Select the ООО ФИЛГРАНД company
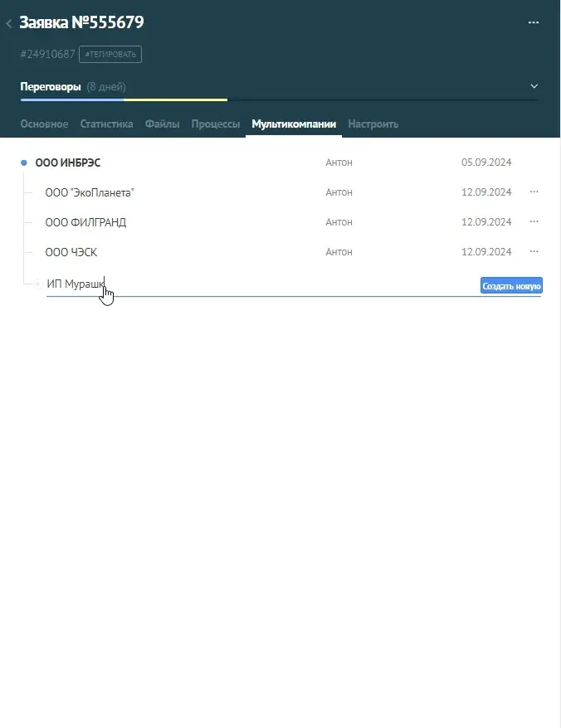 click(85, 222)
